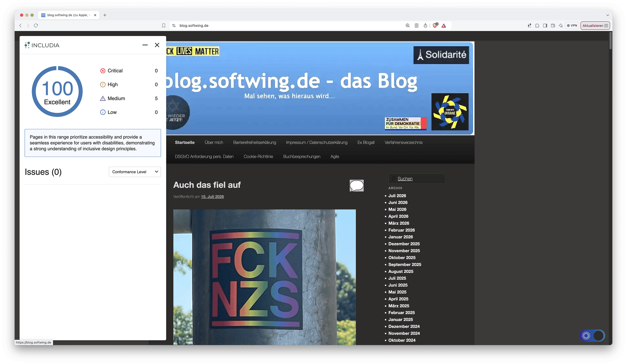Open the Agile menu item
The height and width of the screenshot is (364, 627).
(x=335, y=157)
